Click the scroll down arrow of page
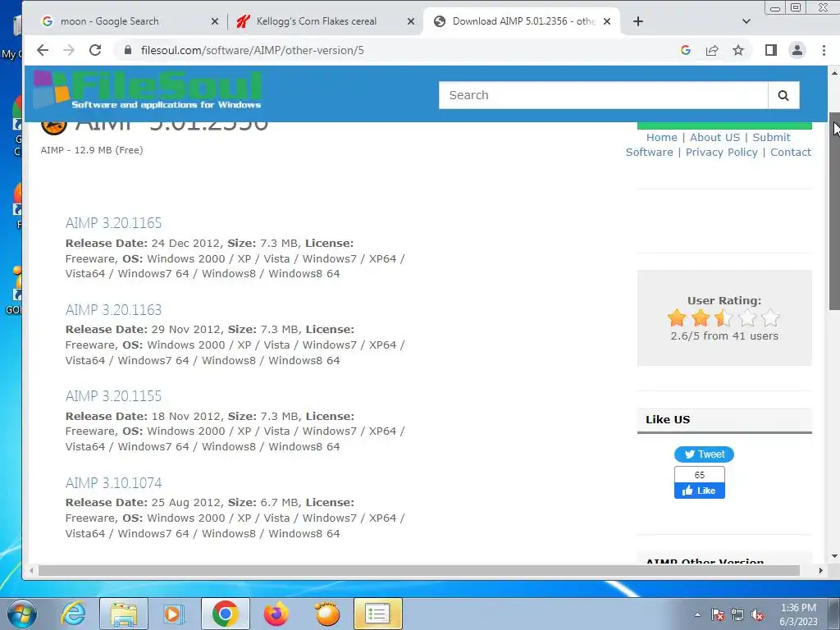The width and height of the screenshot is (840, 630). (x=834, y=556)
